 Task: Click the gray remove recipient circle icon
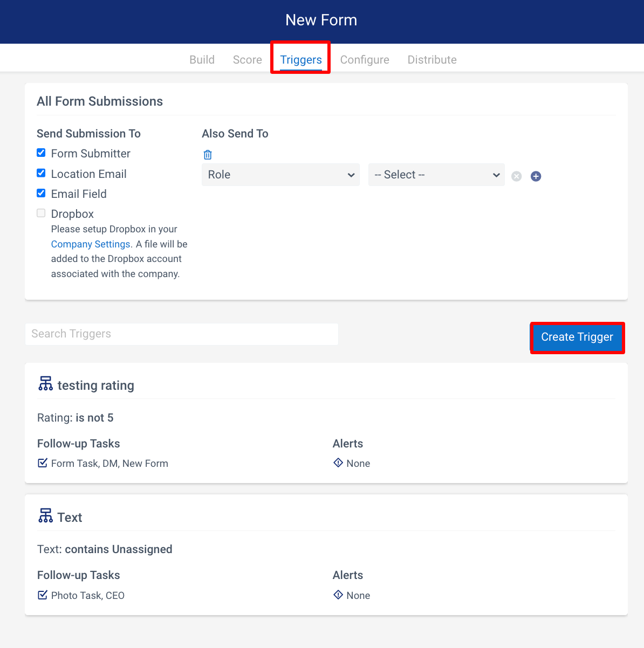tap(517, 176)
